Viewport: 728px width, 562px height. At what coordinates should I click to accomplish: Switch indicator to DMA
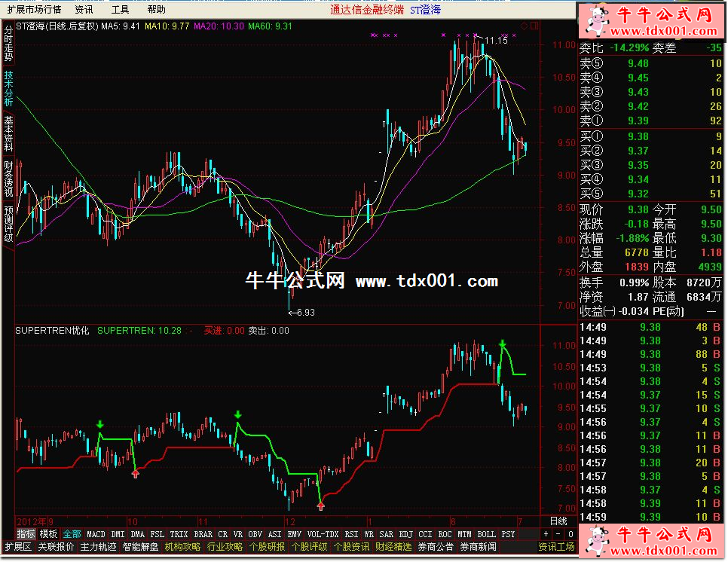137,534
